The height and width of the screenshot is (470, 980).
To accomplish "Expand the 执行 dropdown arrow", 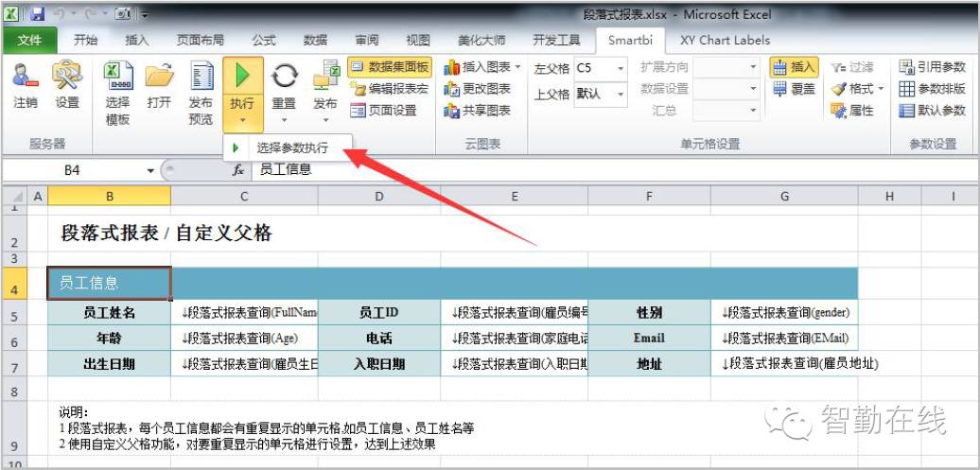I will 242,120.
